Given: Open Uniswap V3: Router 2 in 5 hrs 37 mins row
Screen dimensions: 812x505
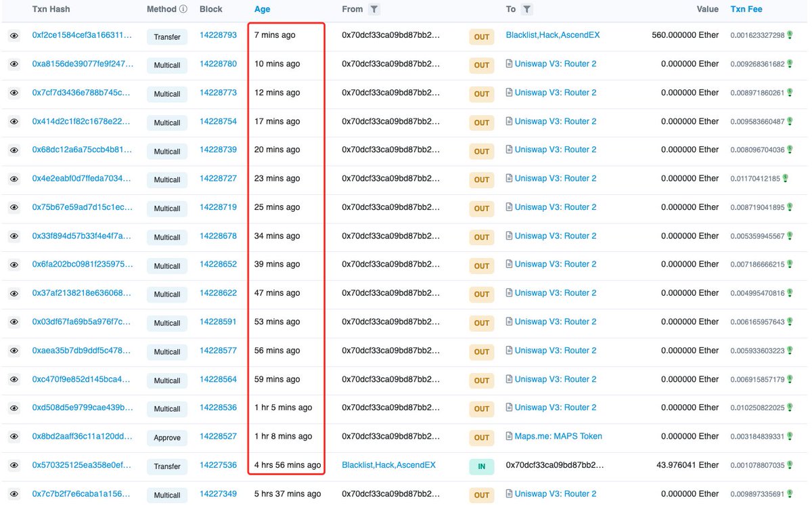Looking at the screenshot, I should pyautogui.click(x=556, y=494).
